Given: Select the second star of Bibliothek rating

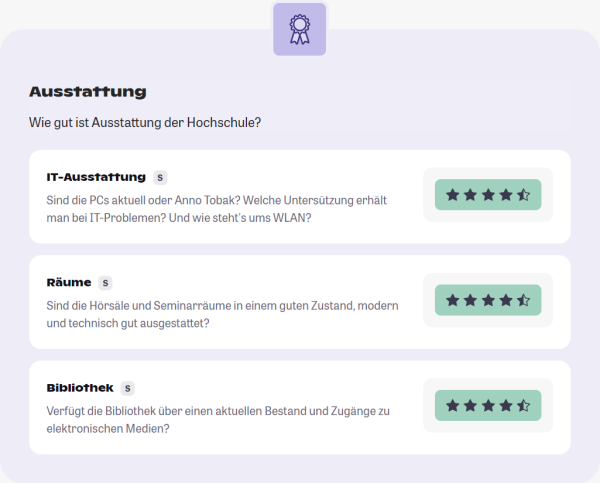Looking at the screenshot, I should tap(470, 405).
